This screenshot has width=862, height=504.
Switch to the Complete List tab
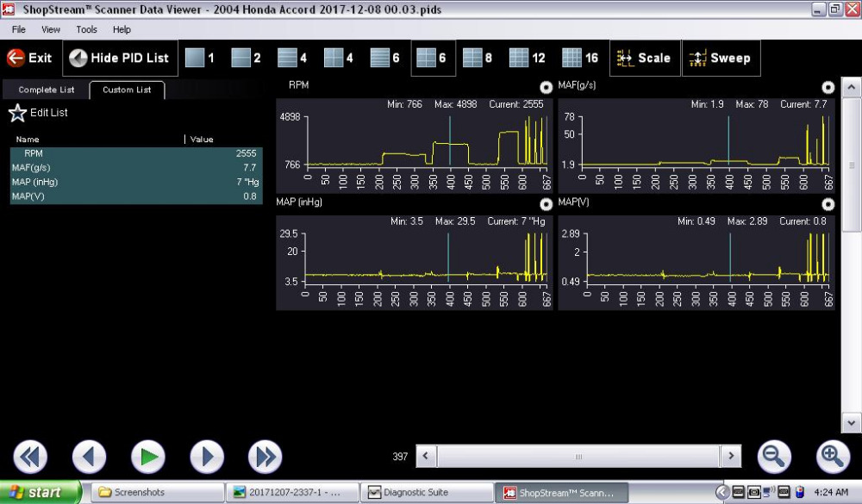click(x=47, y=90)
